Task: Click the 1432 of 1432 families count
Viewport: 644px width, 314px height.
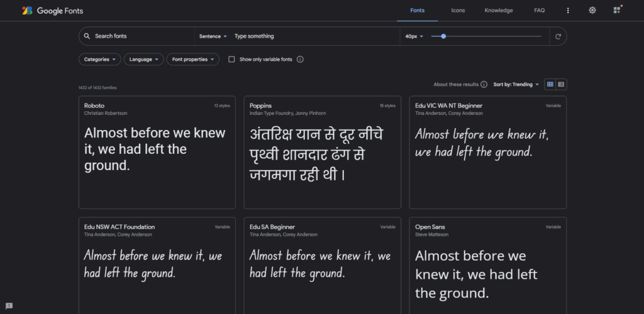Action: pos(97,88)
